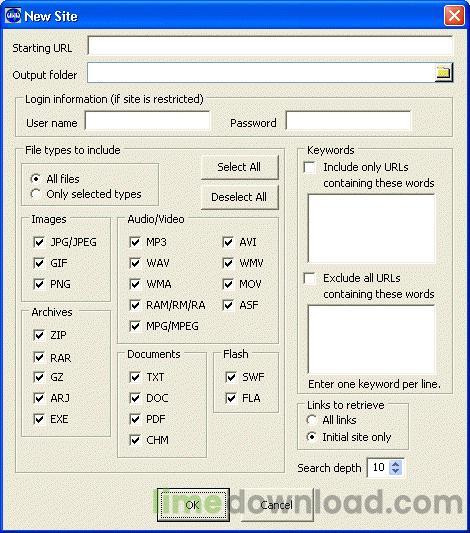Viewport: 470px width, 533px height.
Task: Click the output folder browse icon
Action: 443,72
